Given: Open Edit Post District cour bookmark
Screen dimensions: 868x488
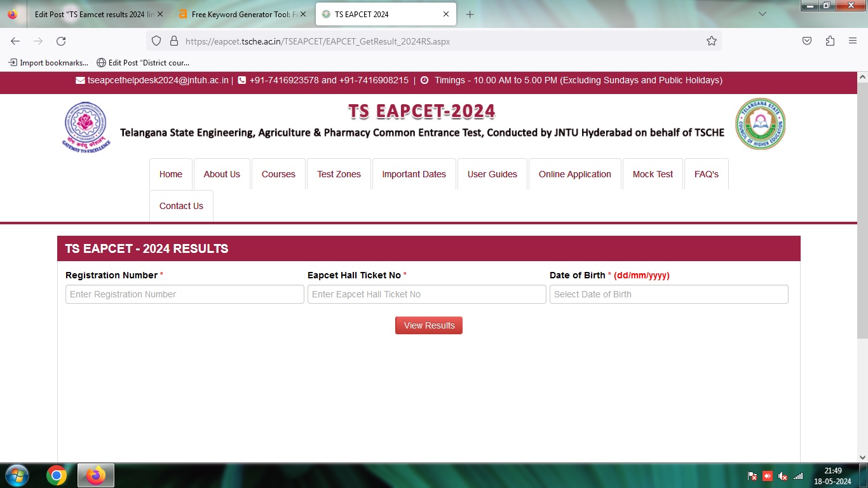Looking at the screenshot, I should [143, 62].
